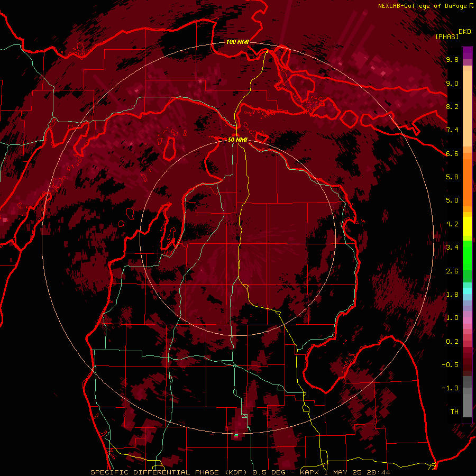The width and height of the screenshot is (476, 476).
Task: Select the 1.8 scale label
Action: pyautogui.click(x=452, y=295)
